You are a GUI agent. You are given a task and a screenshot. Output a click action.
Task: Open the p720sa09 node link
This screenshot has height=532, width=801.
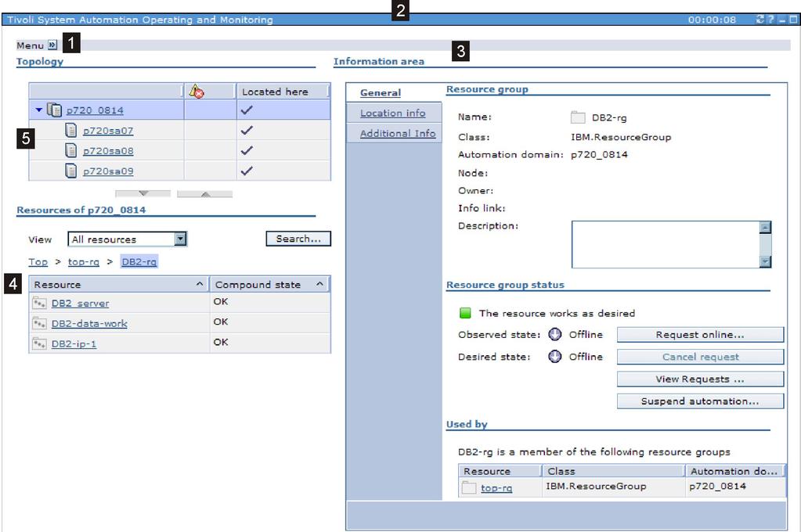(108, 171)
